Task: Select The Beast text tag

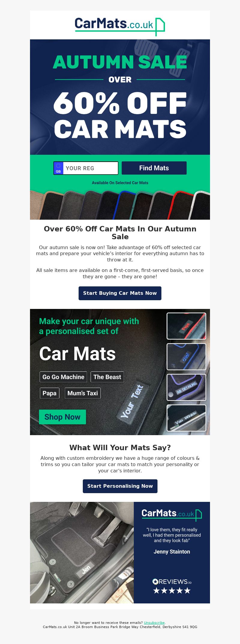Action: click(x=107, y=377)
